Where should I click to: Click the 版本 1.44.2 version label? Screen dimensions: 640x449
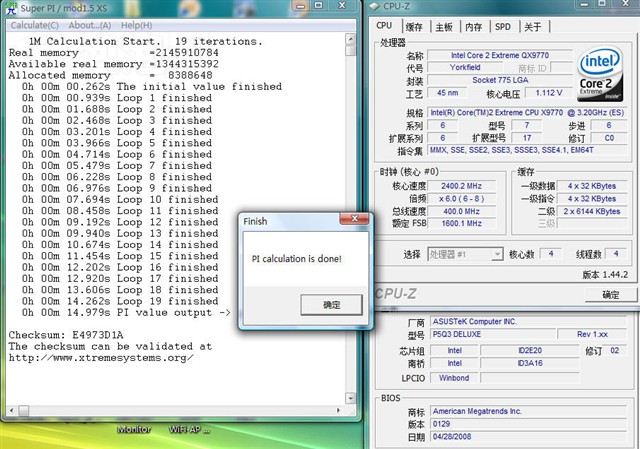point(605,275)
